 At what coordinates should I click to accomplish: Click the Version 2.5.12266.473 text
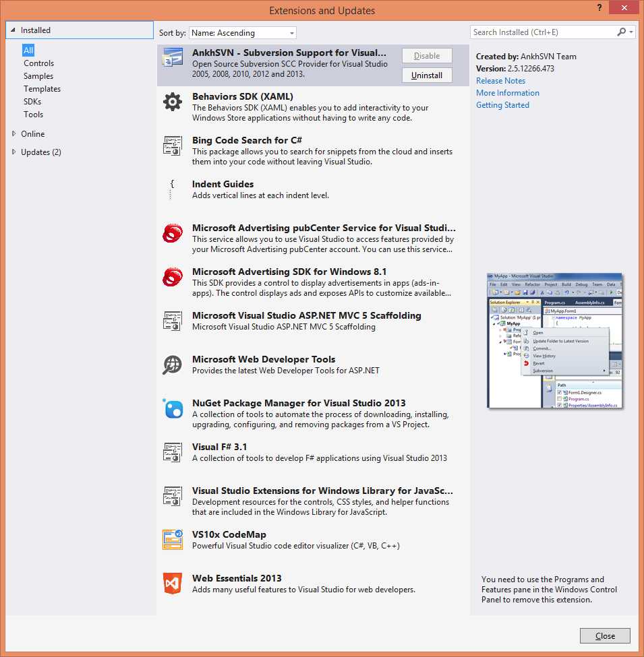click(x=515, y=68)
